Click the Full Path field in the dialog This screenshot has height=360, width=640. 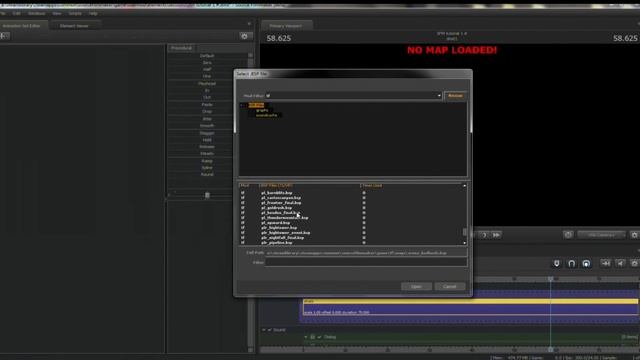(x=366, y=253)
